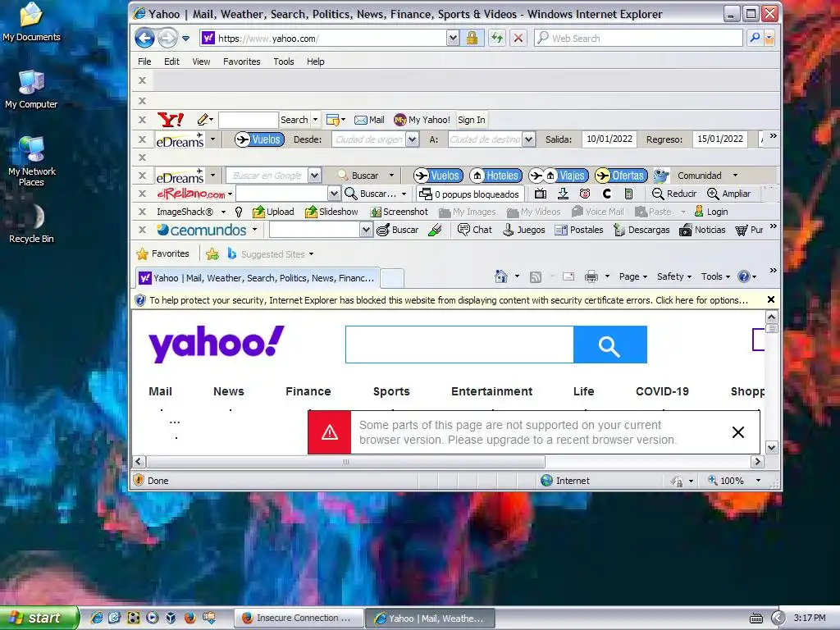Click the Salida date field

coord(609,139)
